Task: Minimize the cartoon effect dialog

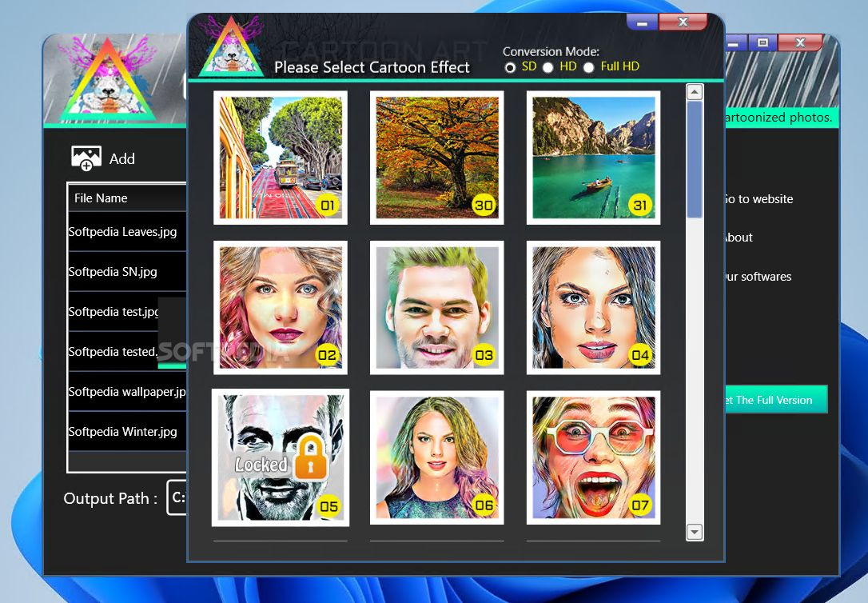Action: 642,22
